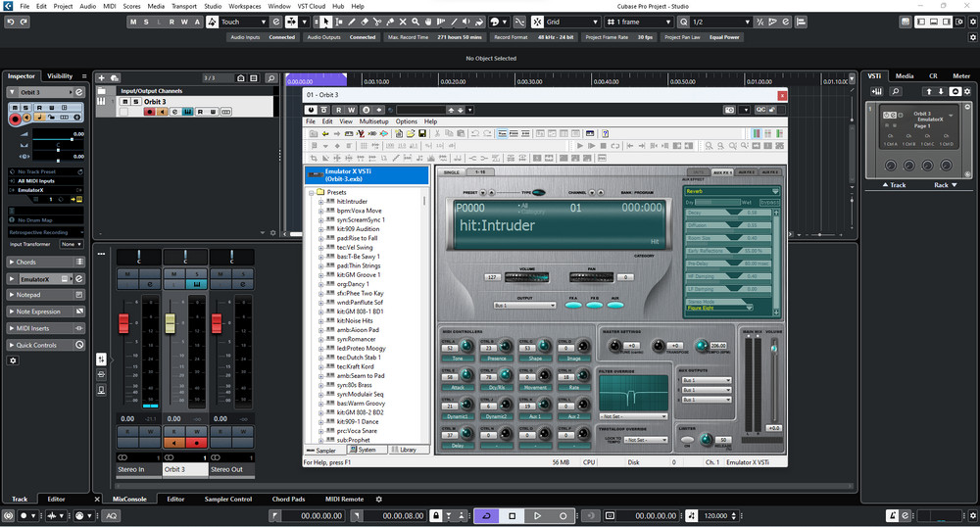Image resolution: width=980 pixels, height=527 pixels.
Task: Open the Multisetup menu in Emulator X
Action: point(373,121)
